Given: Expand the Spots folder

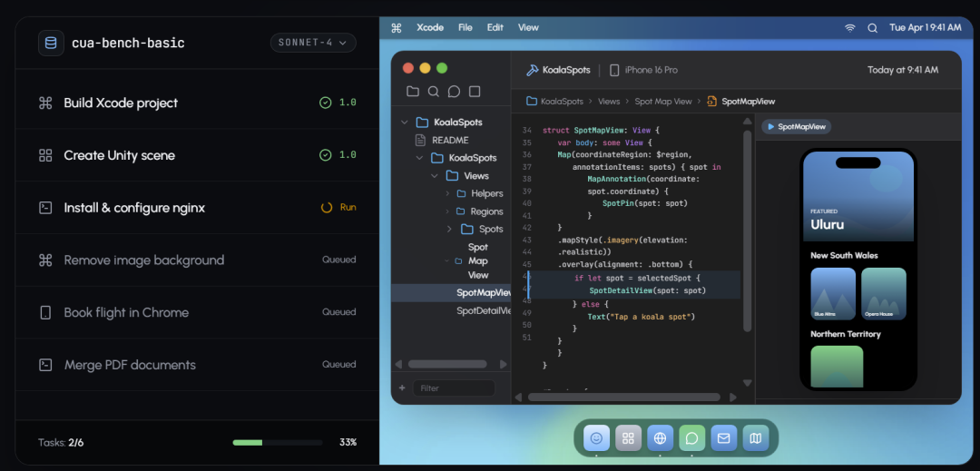Looking at the screenshot, I should 449,230.
